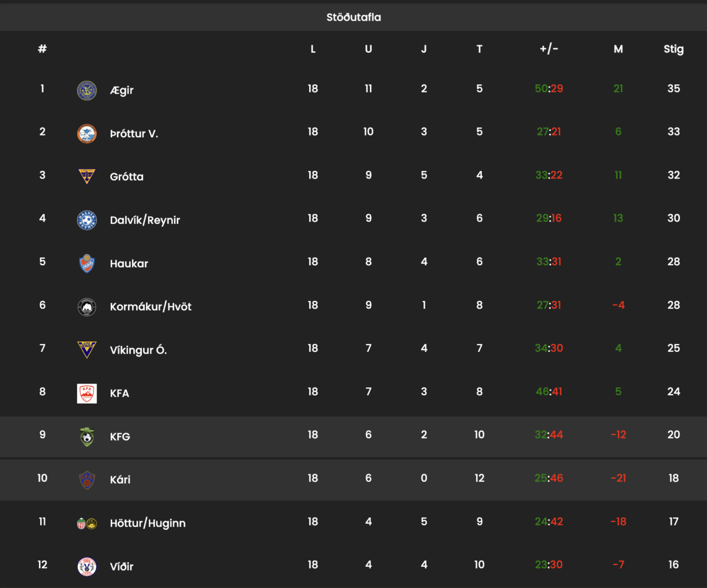Open the Ægir team name link
This screenshot has height=588, width=707.
click(121, 90)
